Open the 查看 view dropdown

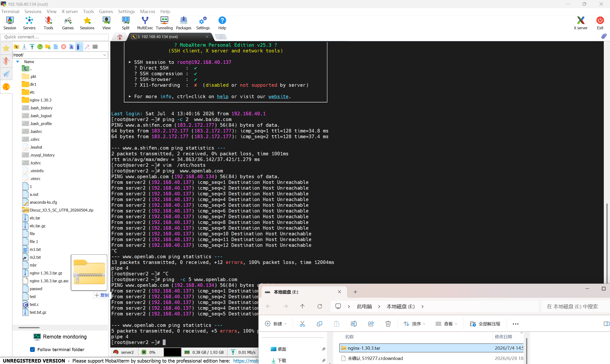pyautogui.click(x=446, y=324)
